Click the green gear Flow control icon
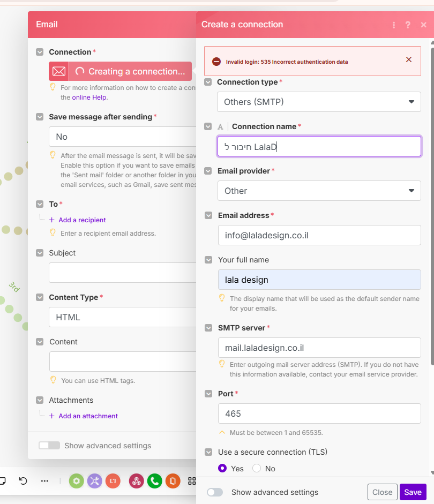This screenshot has width=434, height=504. [77, 481]
